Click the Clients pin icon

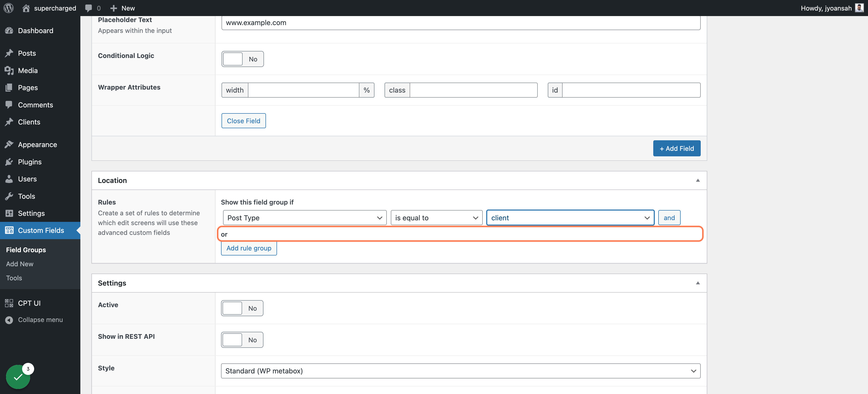(9, 122)
